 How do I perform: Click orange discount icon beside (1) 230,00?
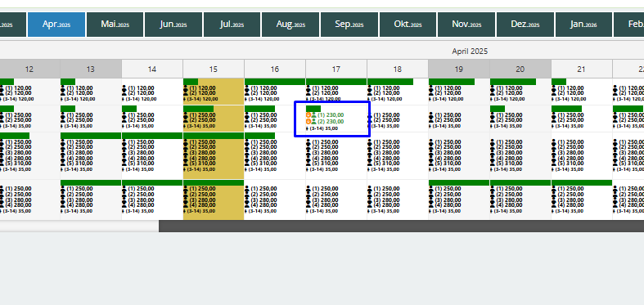(308, 115)
